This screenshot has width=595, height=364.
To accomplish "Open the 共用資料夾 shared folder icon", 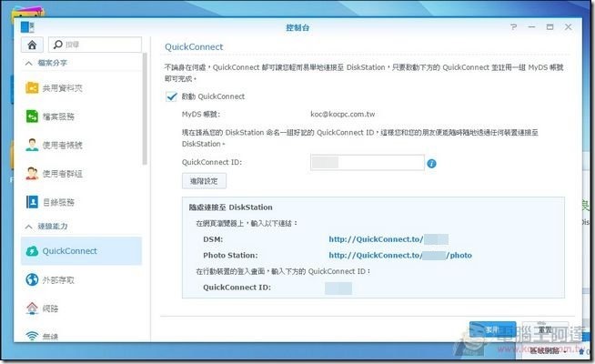I will (x=32, y=88).
